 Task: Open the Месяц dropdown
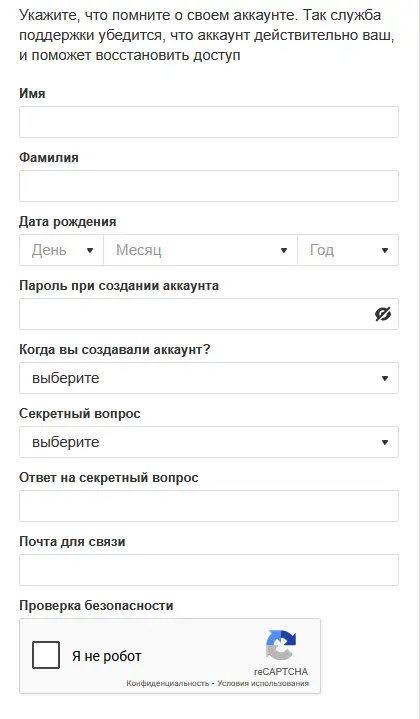coord(200,250)
